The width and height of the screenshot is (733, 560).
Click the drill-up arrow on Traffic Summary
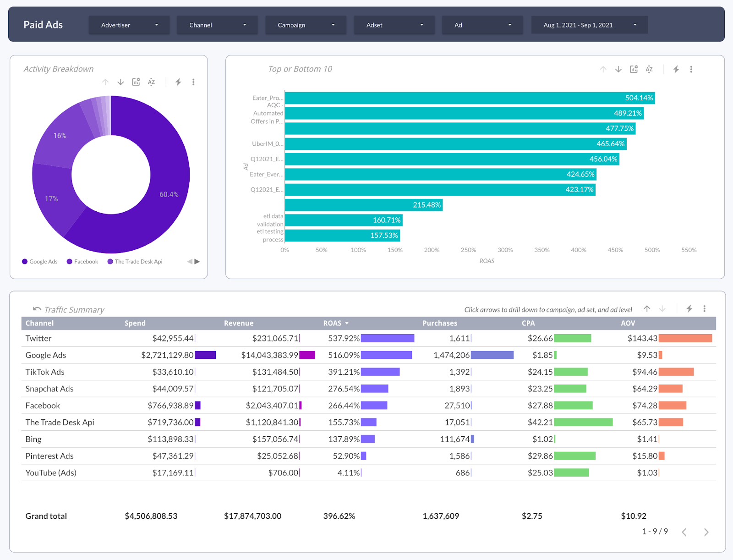(647, 309)
